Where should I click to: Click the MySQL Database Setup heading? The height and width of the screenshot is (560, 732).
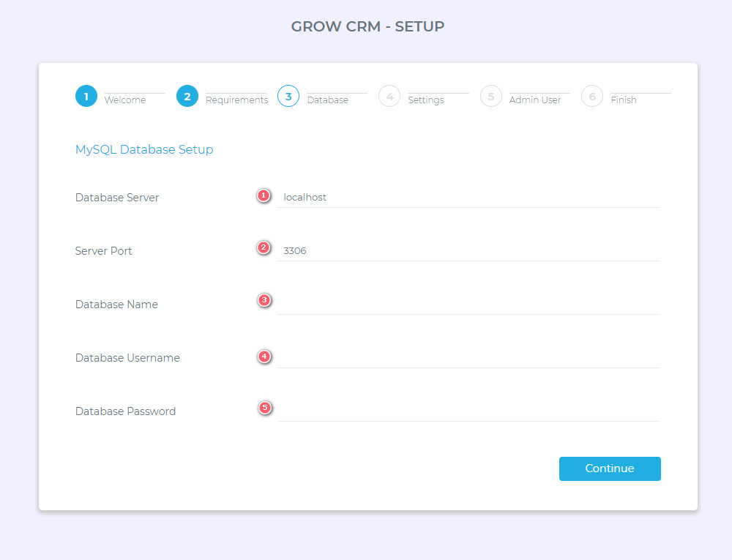[x=144, y=149]
